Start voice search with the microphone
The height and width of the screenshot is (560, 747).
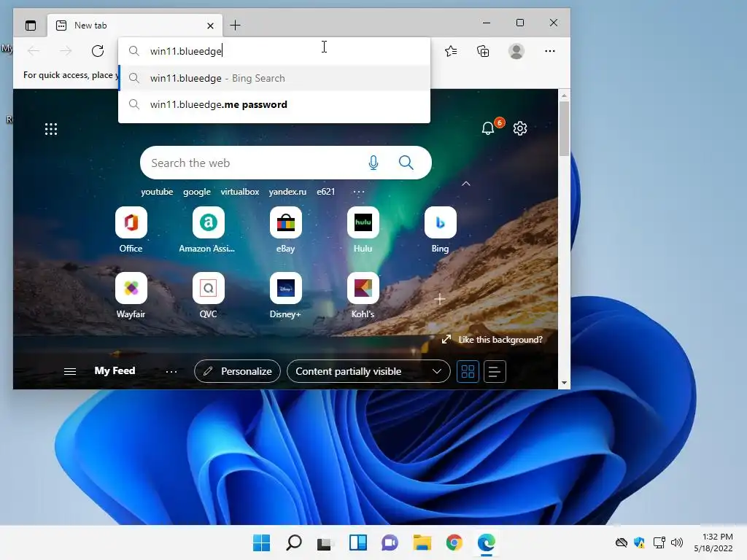(373, 163)
